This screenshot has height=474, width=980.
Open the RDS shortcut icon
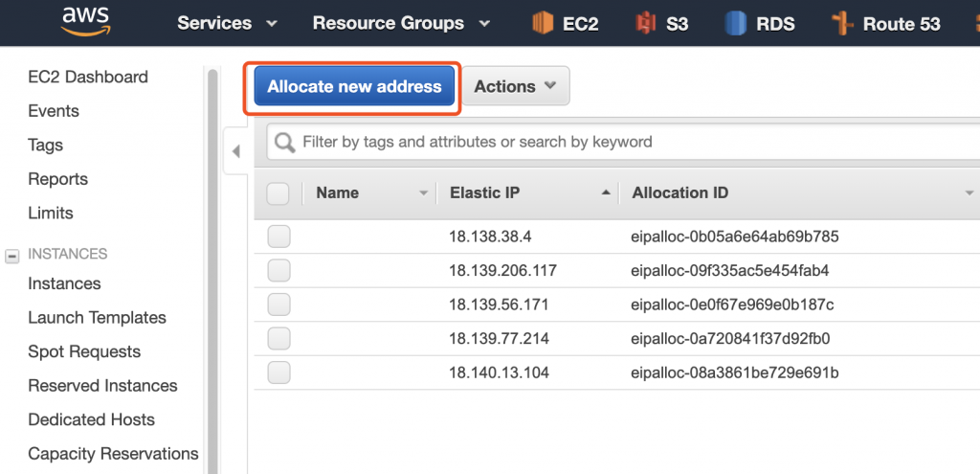click(x=736, y=24)
